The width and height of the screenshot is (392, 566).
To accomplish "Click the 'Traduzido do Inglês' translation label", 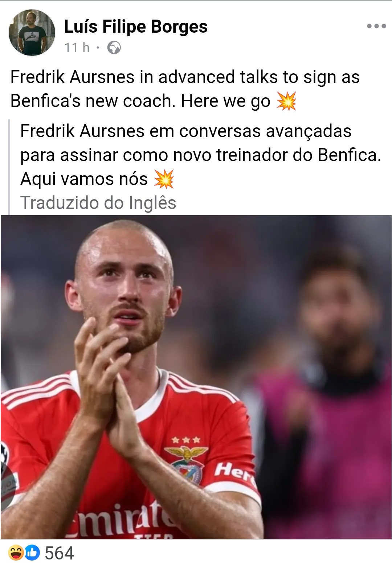I will point(98,202).
